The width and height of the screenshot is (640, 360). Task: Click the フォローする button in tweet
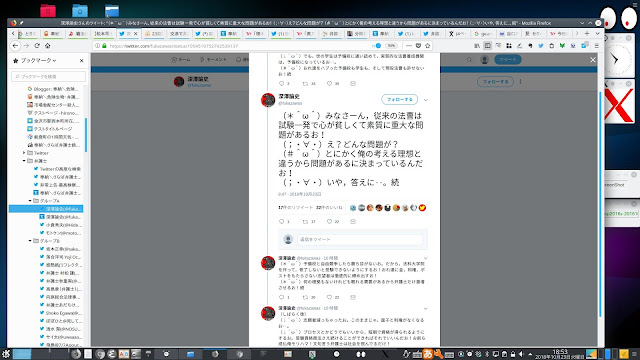(x=400, y=99)
